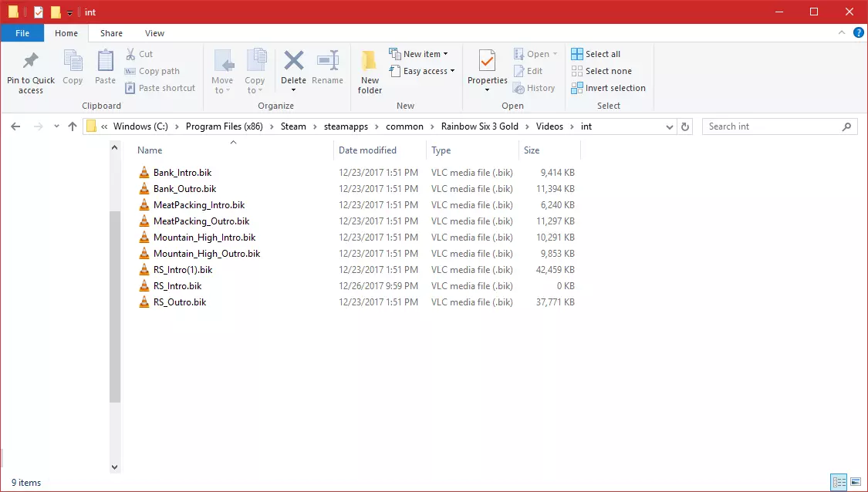Open the Open command dropdown
The width and height of the screenshot is (868, 492).
coord(535,54)
